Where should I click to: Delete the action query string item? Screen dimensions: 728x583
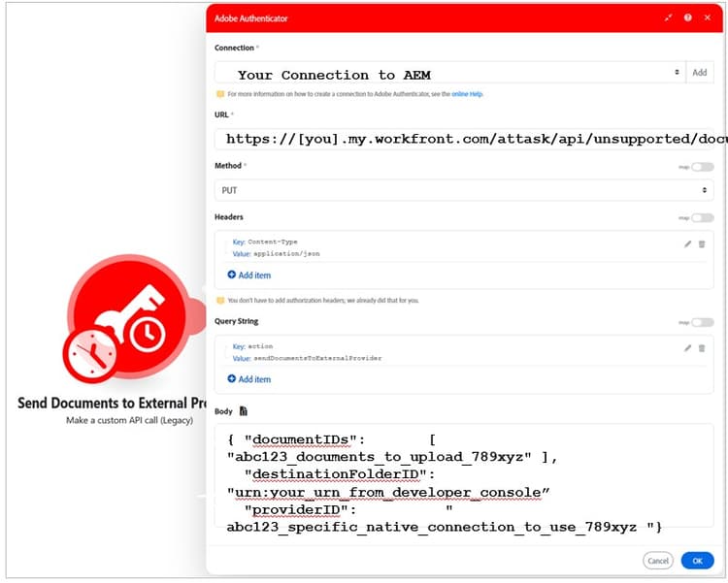click(x=702, y=348)
